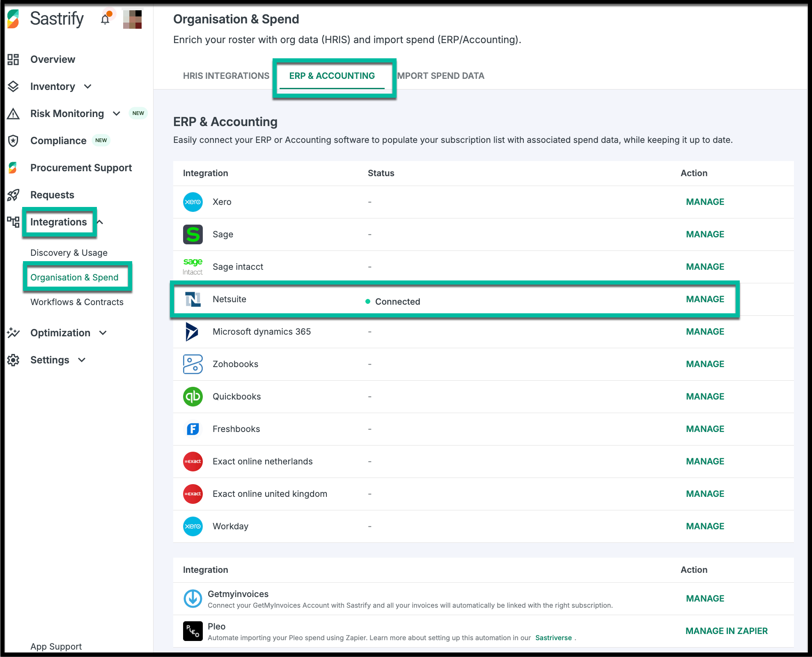Manage the Sage integration
Image resolution: width=812 pixels, height=657 pixels.
click(x=705, y=234)
